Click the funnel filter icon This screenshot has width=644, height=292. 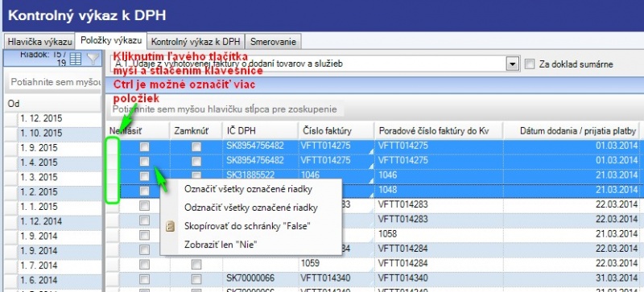[x=93, y=59]
